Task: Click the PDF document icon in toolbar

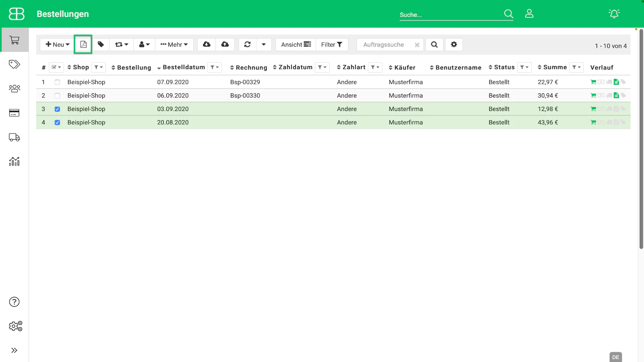Action: [x=83, y=45]
